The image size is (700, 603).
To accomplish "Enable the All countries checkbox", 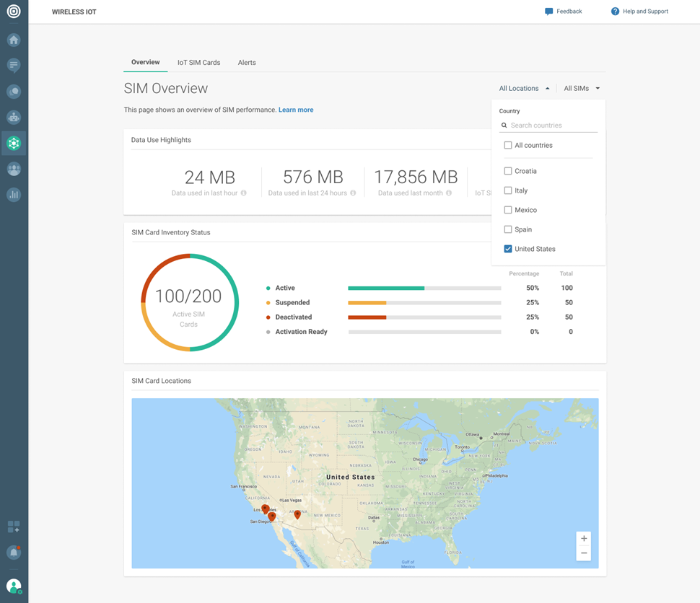I will [x=508, y=145].
